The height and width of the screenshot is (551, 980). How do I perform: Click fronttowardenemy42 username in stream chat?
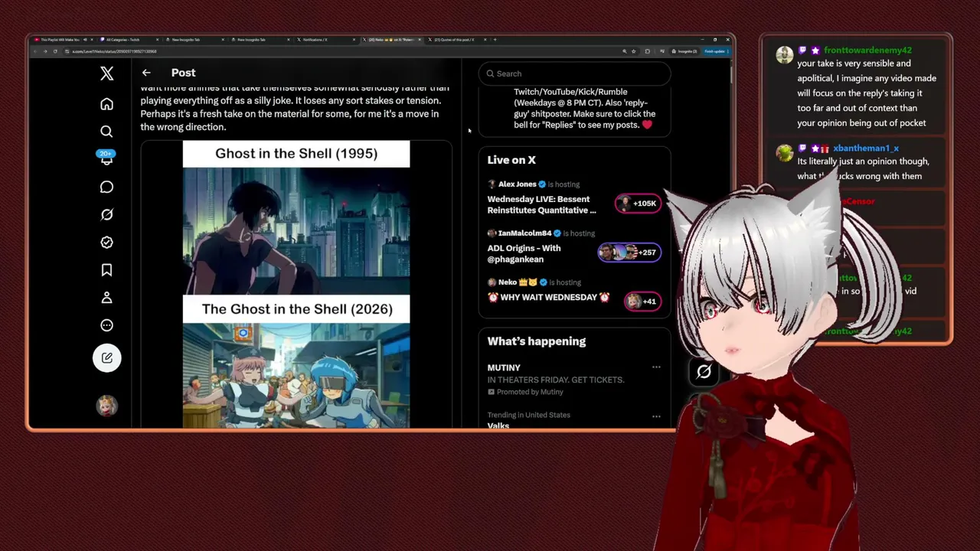[867, 51]
